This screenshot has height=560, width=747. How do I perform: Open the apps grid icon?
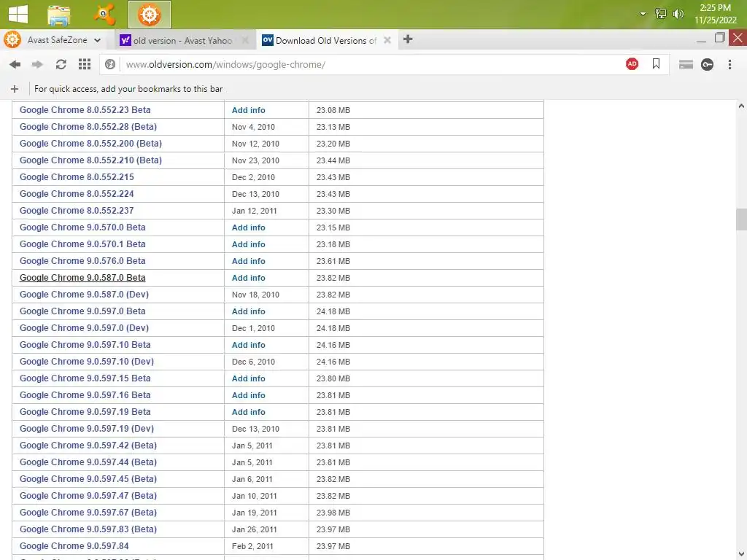point(85,64)
